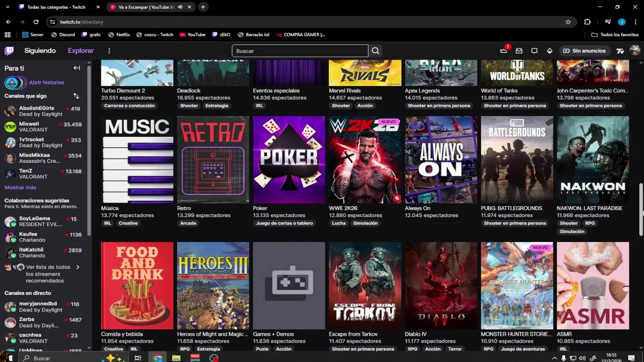
Task: Click Mostrar más under followed channels
Action: tap(20, 188)
